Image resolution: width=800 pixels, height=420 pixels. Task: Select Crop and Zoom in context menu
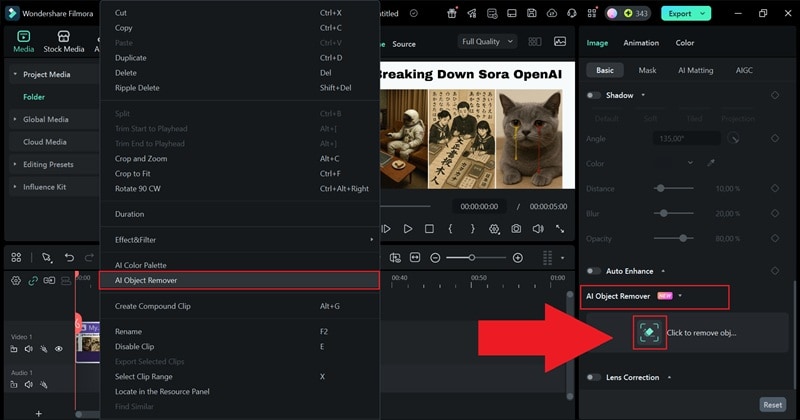[x=240, y=159]
